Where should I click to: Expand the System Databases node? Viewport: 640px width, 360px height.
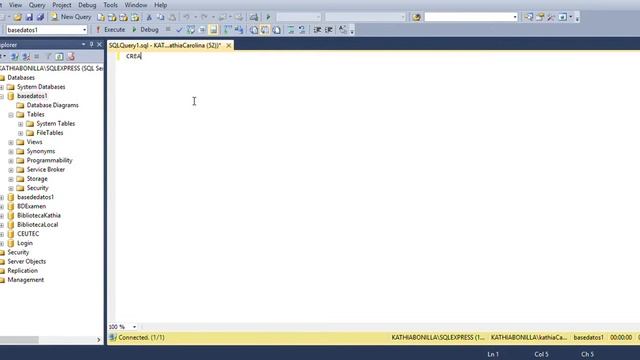coord(2,87)
